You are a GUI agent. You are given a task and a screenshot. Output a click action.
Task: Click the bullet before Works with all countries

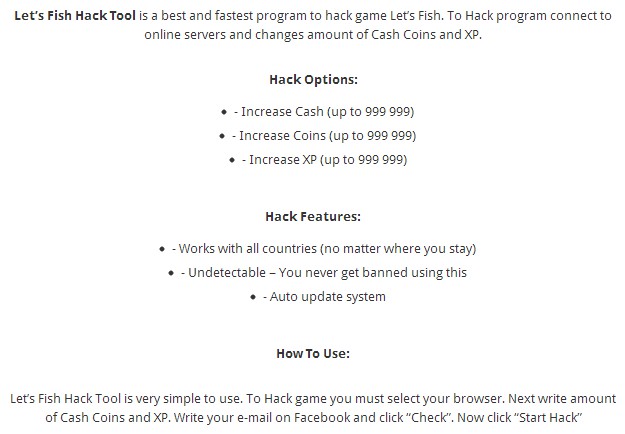[162, 249]
